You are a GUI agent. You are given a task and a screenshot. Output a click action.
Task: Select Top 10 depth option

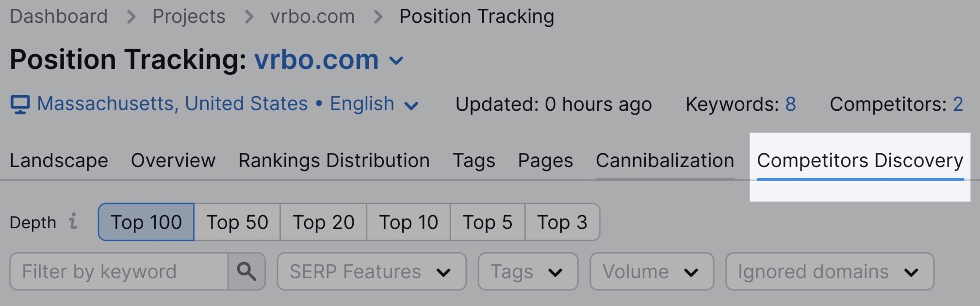click(408, 222)
